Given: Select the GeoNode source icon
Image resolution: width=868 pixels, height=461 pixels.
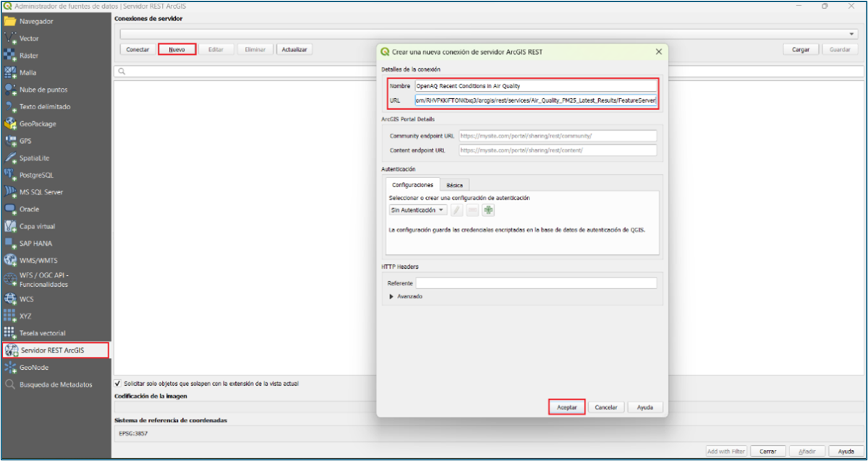Looking at the screenshot, I should (x=10, y=368).
